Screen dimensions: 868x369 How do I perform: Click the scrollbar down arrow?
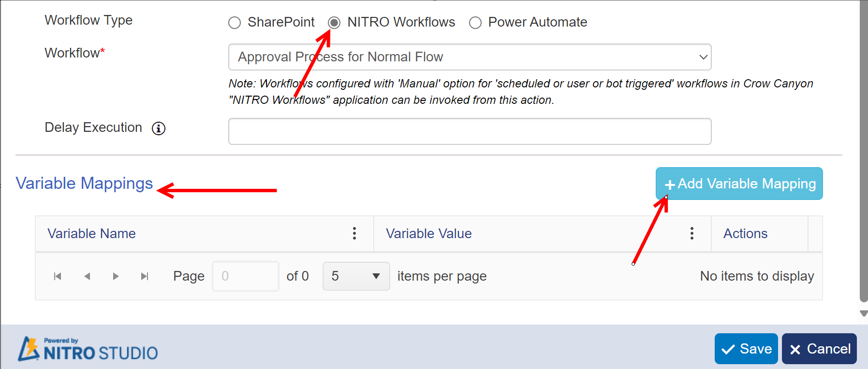coord(864,313)
